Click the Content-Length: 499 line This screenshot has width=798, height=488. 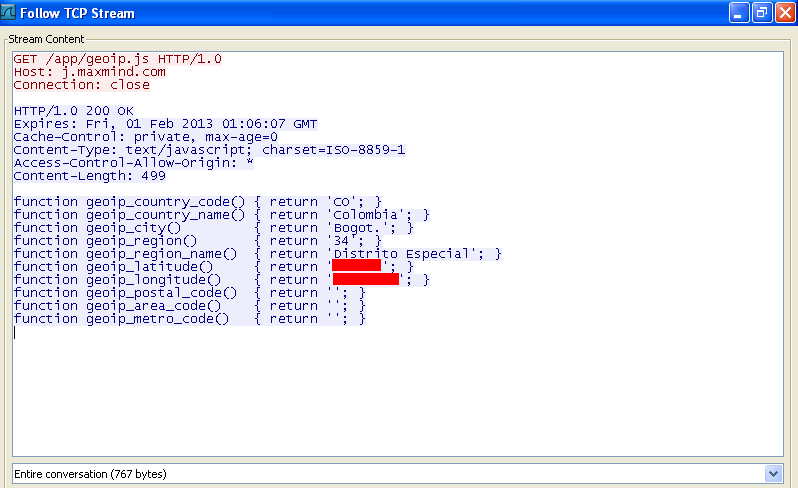89,176
